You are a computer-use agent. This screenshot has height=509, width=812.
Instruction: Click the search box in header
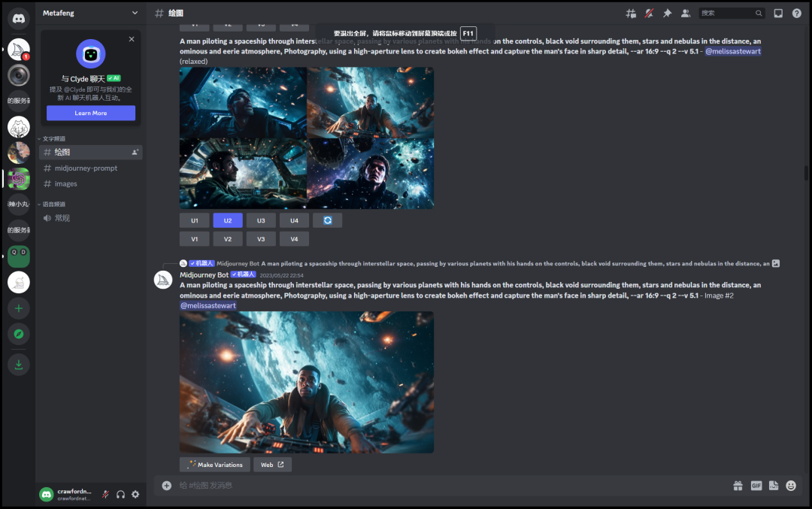tap(732, 14)
